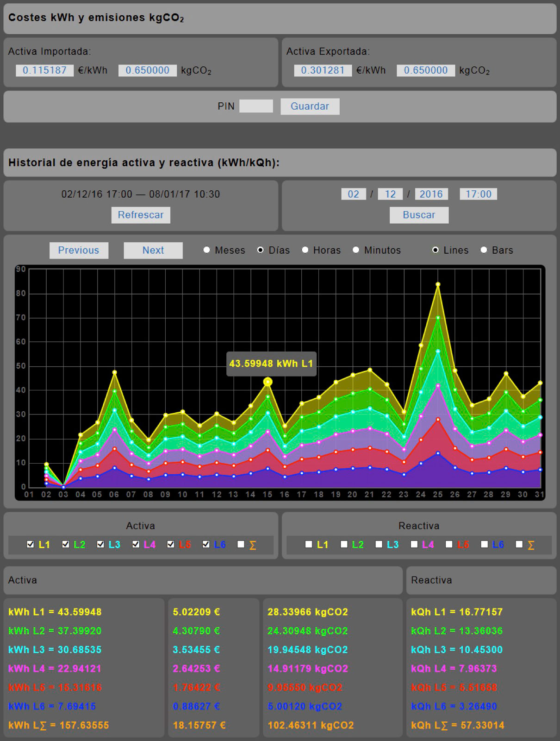
Task: Enable the Activa sum (∑) checkbox
Action: point(241,545)
